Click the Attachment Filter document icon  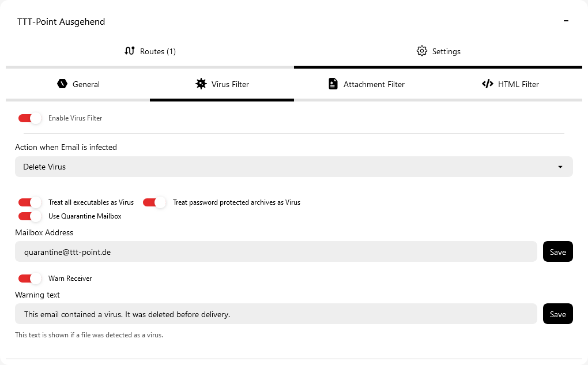pos(333,84)
